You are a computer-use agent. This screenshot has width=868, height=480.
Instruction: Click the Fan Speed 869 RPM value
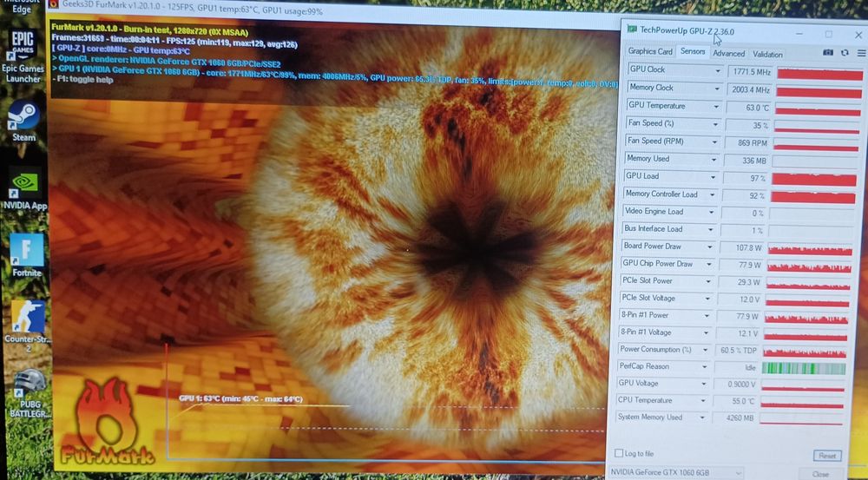(747, 143)
